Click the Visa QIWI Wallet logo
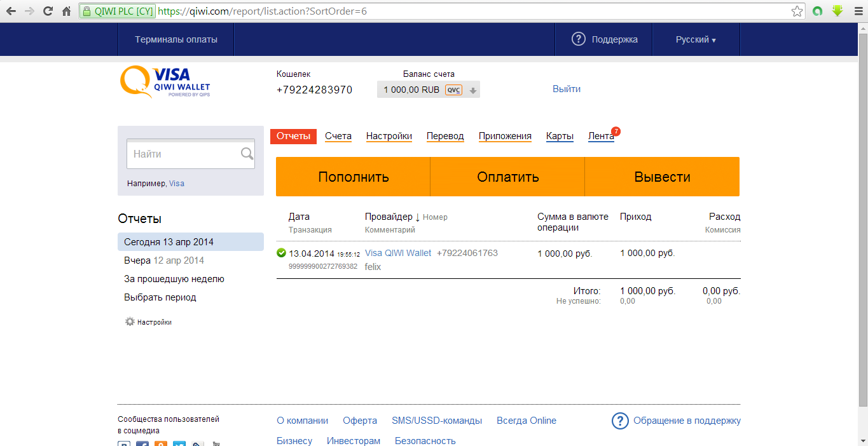 [165, 83]
